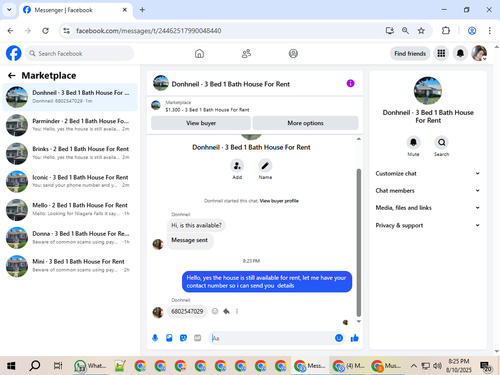Open the notifications bell in header
The image size is (500, 375).
point(460,53)
